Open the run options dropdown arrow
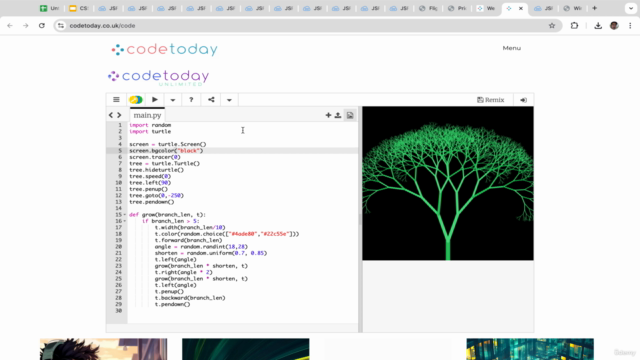 (x=173, y=100)
